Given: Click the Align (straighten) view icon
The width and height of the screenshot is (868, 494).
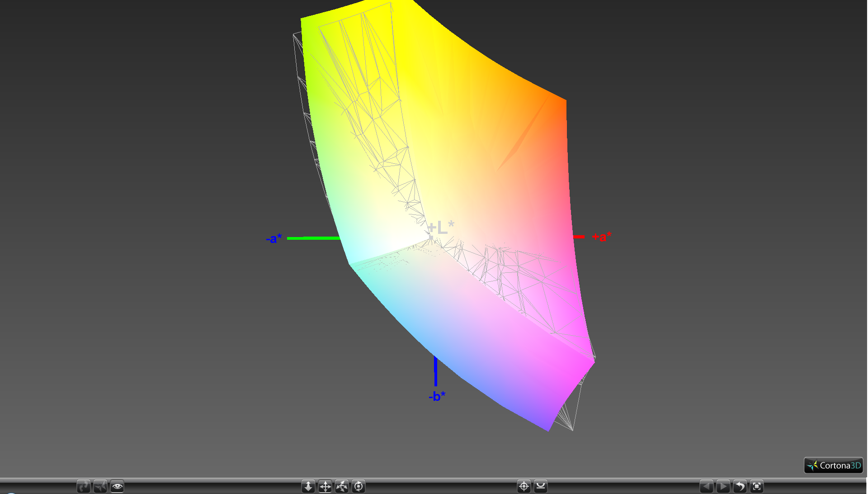Looking at the screenshot, I should (x=541, y=486).
